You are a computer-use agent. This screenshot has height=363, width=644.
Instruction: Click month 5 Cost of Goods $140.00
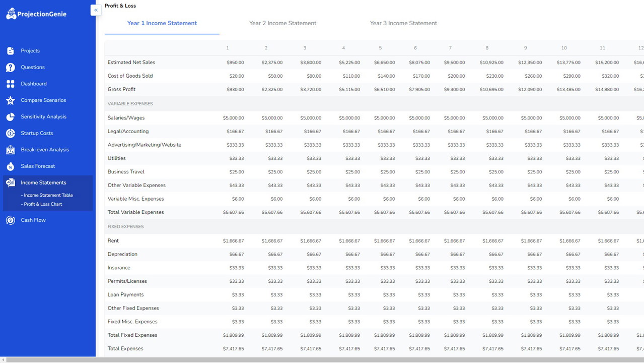[x=387, y=76]
